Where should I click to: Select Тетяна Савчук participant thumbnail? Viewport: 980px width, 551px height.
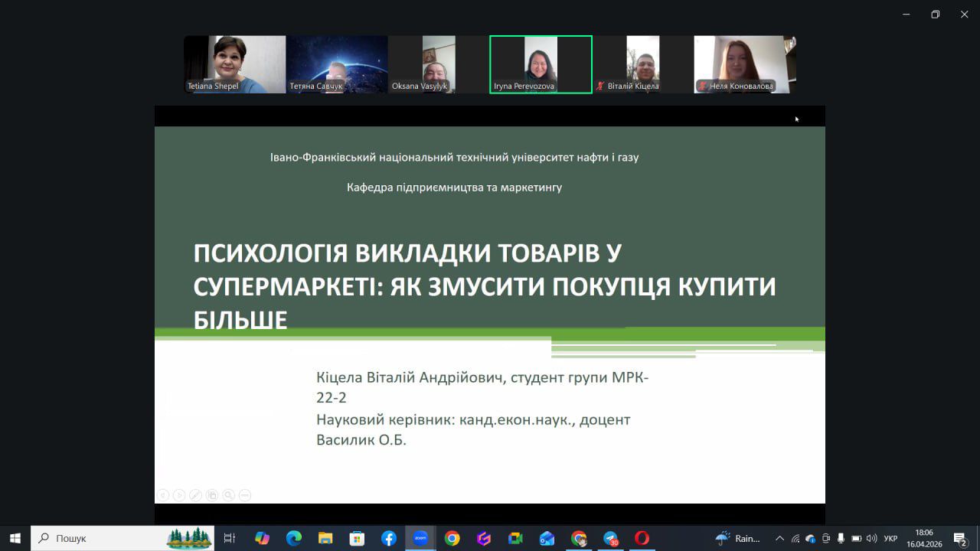[x=337, y=64]
